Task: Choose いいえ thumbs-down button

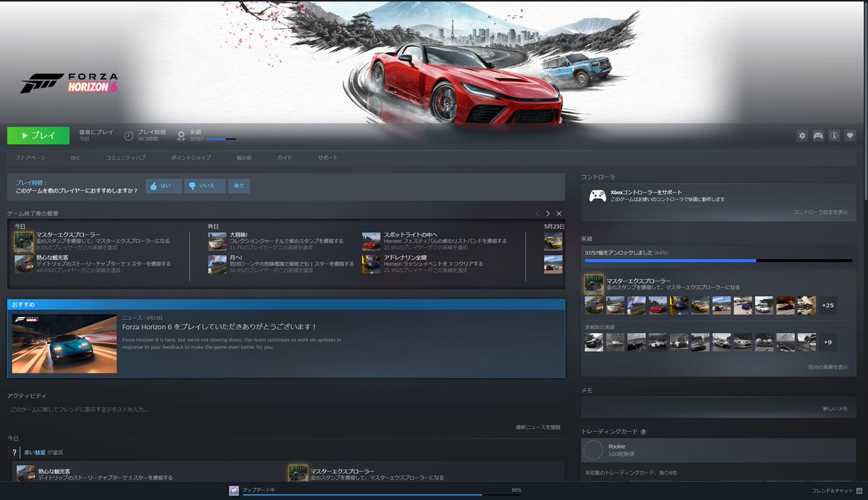Action: pyautogui.click(x=205, y=187)
